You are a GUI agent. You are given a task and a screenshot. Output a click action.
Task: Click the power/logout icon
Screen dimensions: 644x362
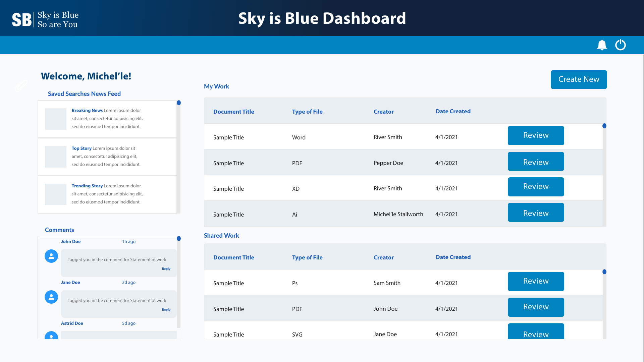(621, 45)
